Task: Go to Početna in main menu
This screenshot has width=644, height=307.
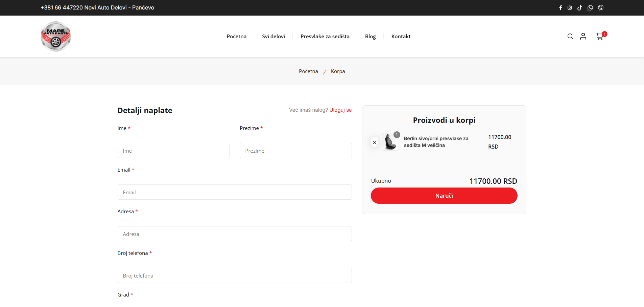Action: click(237, 37)
